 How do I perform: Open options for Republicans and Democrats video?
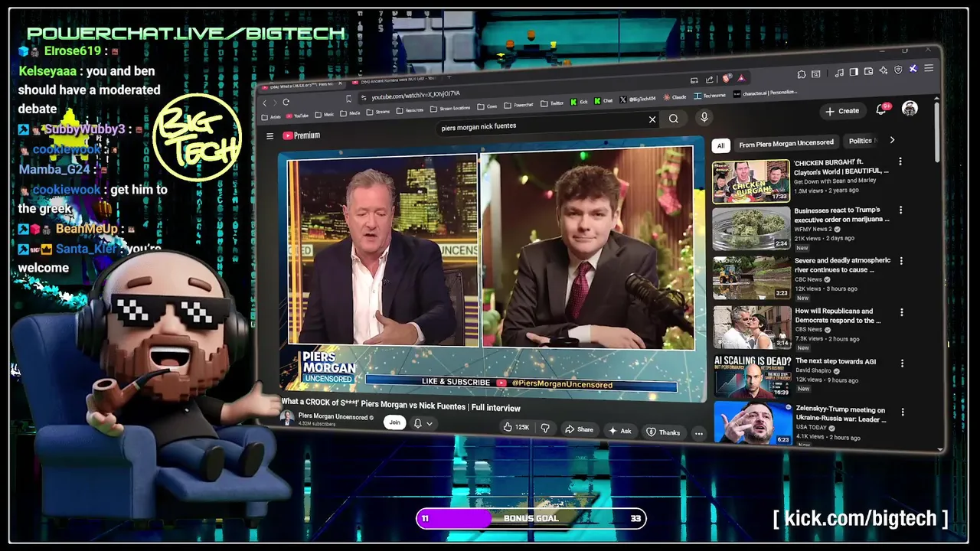(901, 312)
